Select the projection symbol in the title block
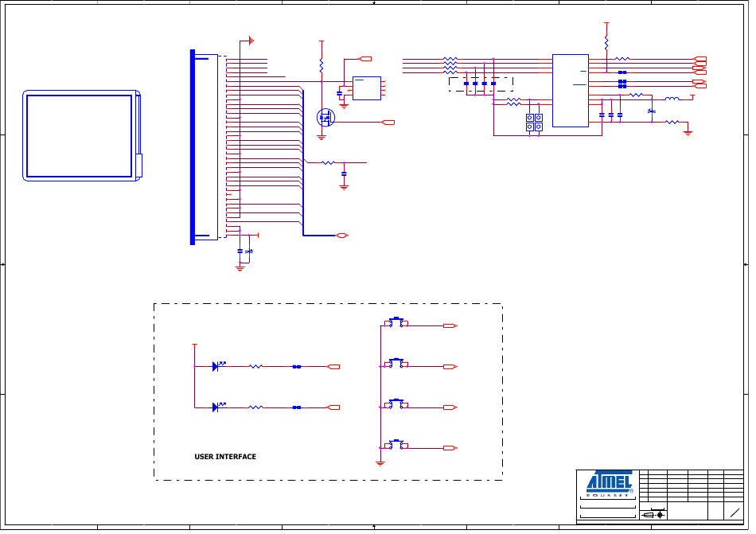This screenshot has width=756, height=534. click(654, 515)
